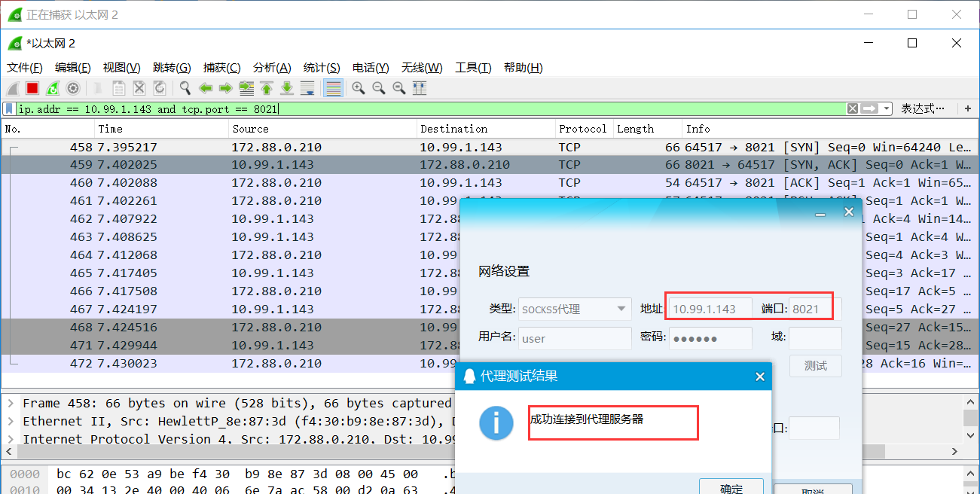Click the open capture file icon
Screen dimensions: 980x494
(98, 88)
